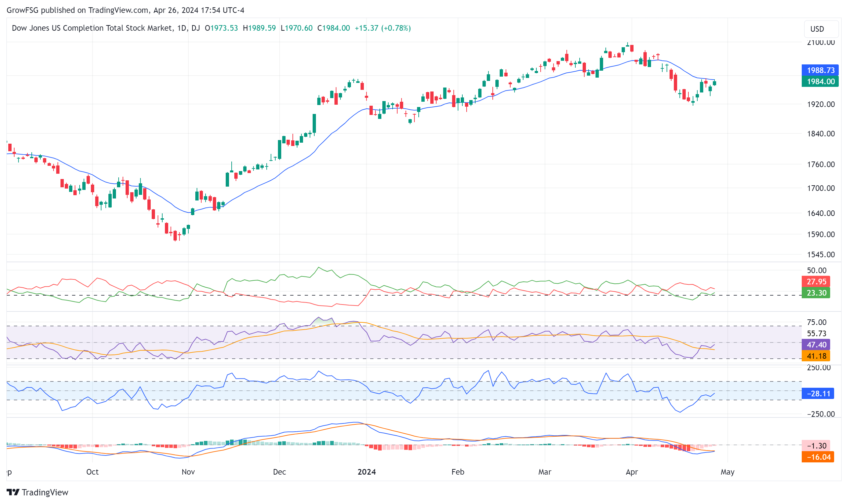Open the TradingView wordmark link
The height and width of the screenshot is (504, 848).
coord(45,492)
